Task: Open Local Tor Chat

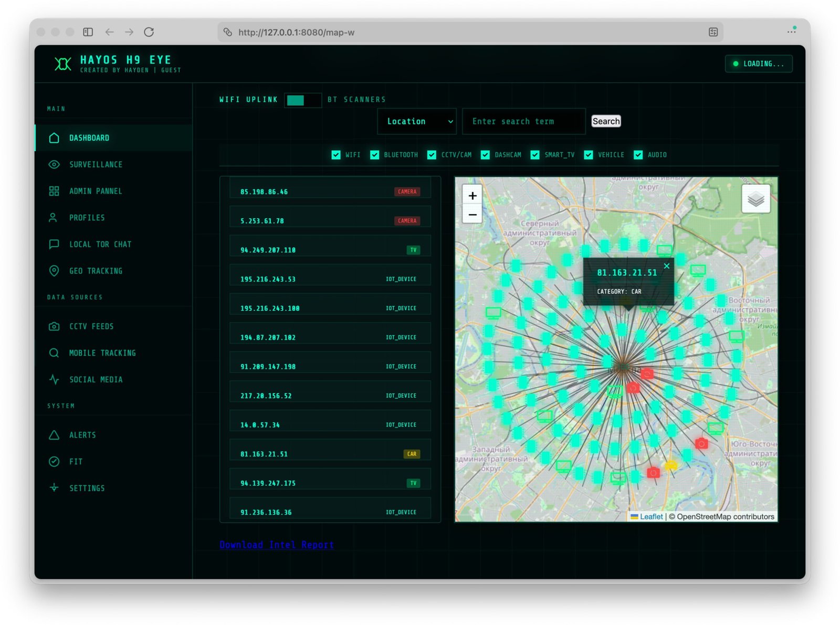Action: click(x=113, y=244)
